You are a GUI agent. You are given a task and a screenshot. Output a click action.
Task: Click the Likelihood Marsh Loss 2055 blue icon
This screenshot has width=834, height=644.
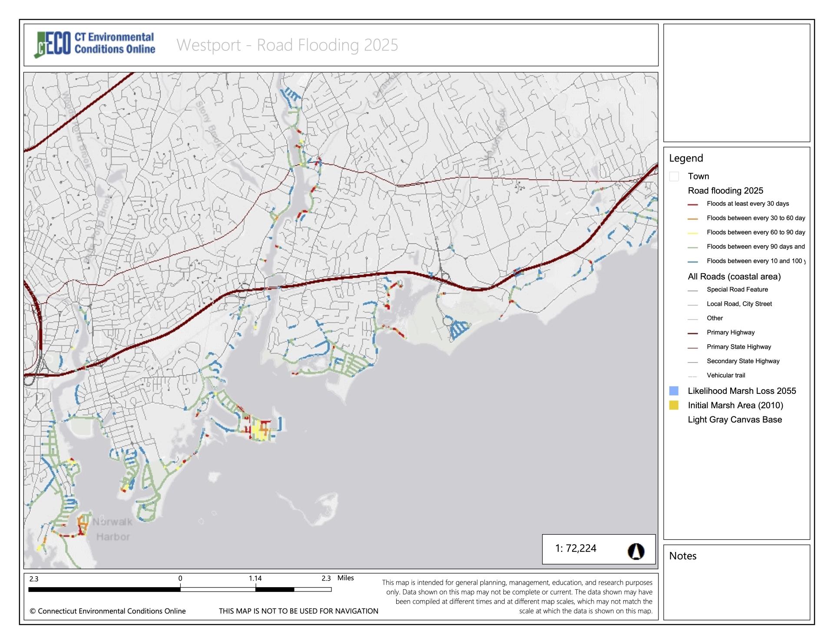coord(675,389)
